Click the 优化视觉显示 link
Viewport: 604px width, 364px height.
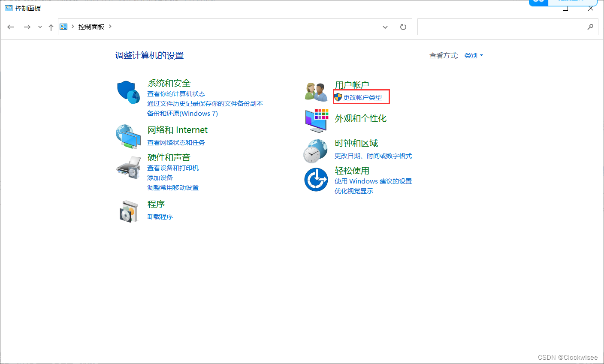[354, 191]
